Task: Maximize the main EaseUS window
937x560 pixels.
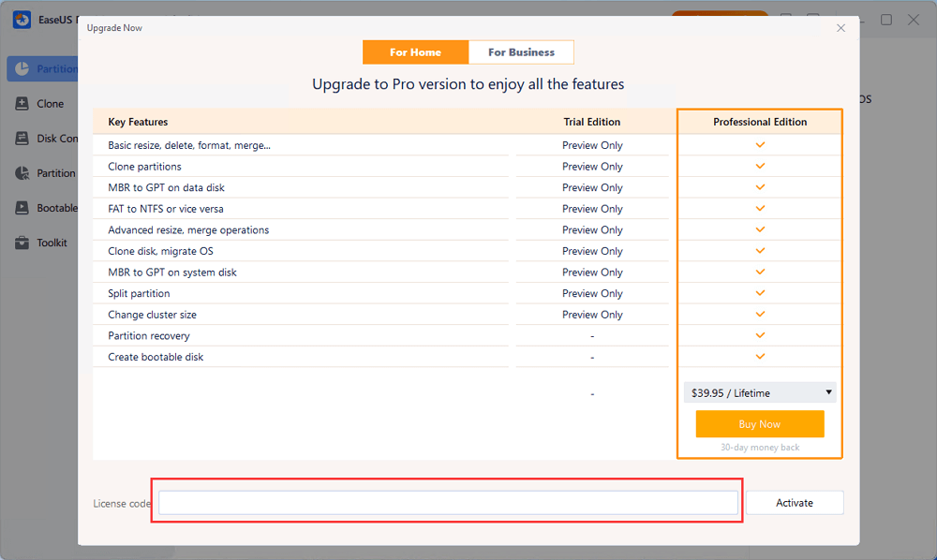Action: pyautogui.click(x=886, y=20)
